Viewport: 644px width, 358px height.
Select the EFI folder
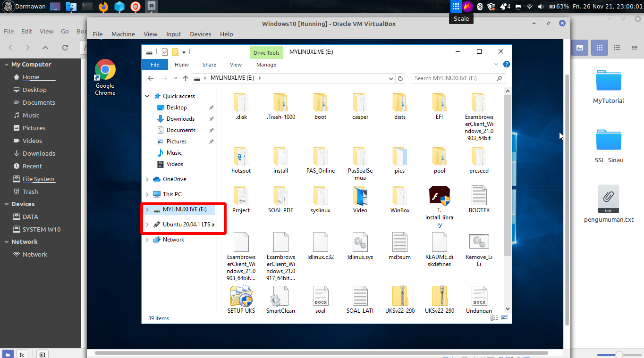439,106
